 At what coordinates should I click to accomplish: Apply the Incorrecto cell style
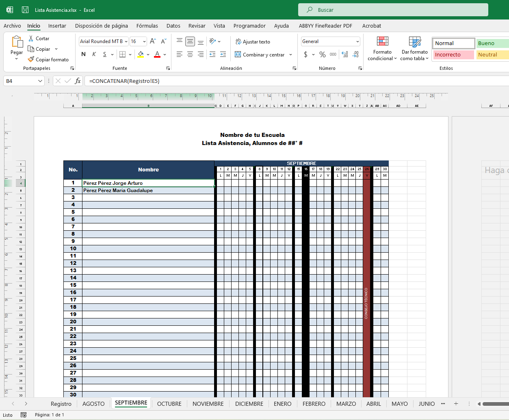click(x=453, y=54)
